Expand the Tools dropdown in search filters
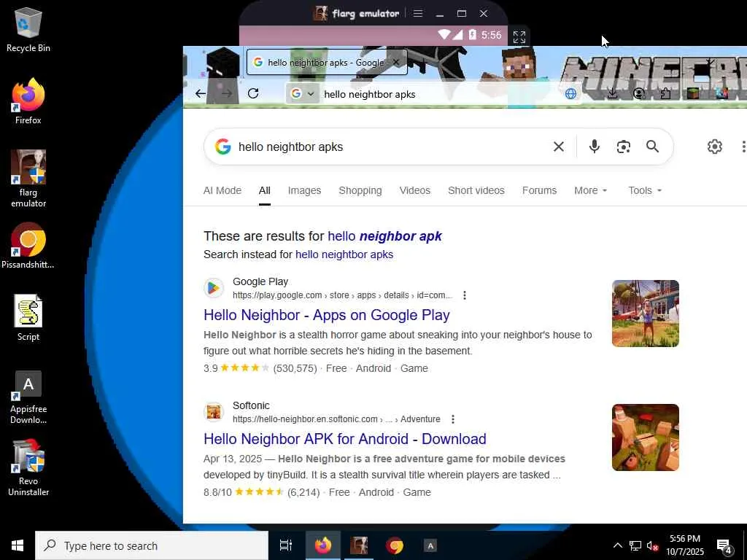This screenshot has height=560, width=747. 645,190
